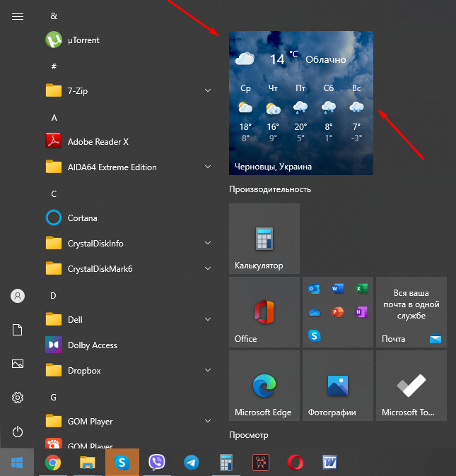456x476 pixels.
Task: Open Cortana from the app list
Action: click(x=82, y=218)
